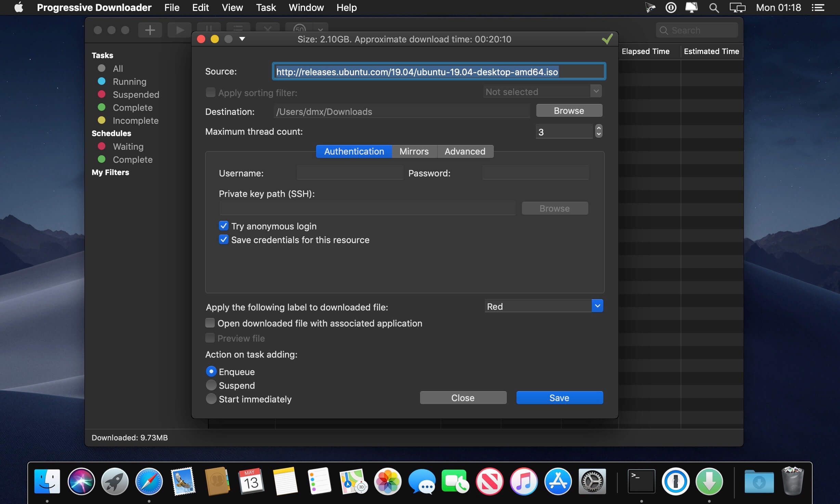The width and height of the screenshot is (840, 504).
Task: Open the Task menu
Action: coord(266,8)
